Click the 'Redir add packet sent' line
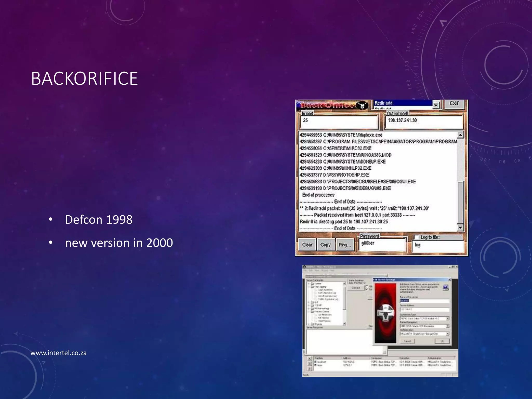This screenshot has height=399, width=532. click(x=364, y=208)
